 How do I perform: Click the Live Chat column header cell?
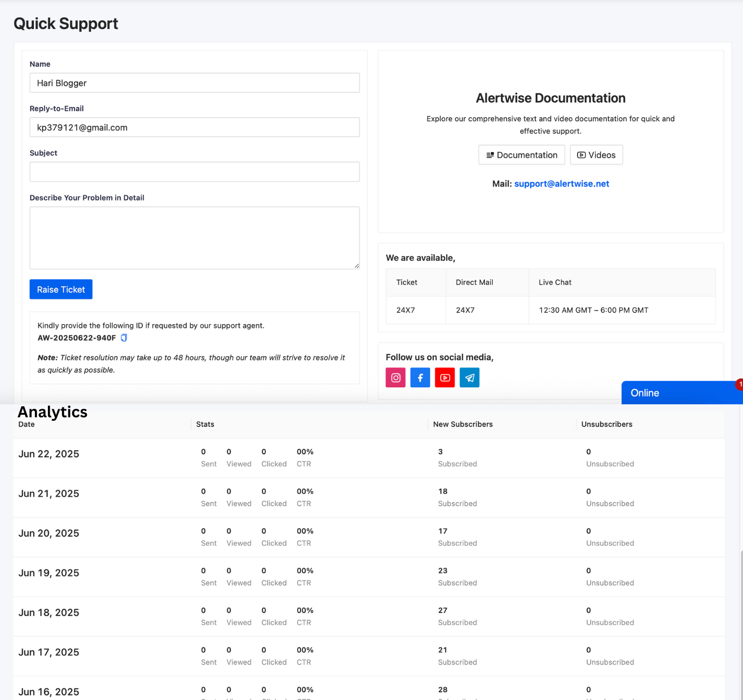click(x=622, y=282)
